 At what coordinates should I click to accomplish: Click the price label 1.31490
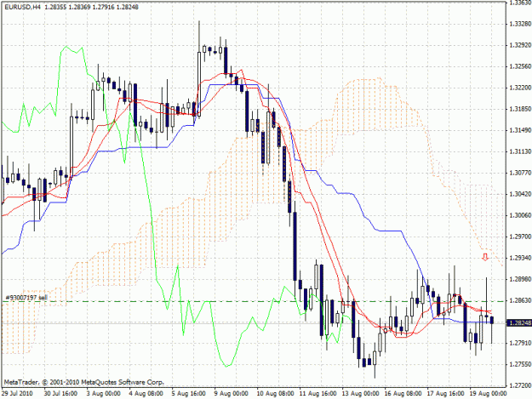[x=520, y=130]
